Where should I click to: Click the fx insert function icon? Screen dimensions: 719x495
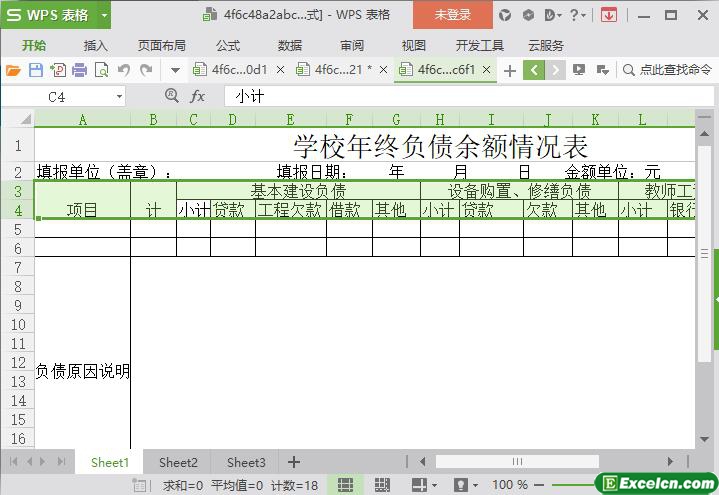tap(198, 96)
